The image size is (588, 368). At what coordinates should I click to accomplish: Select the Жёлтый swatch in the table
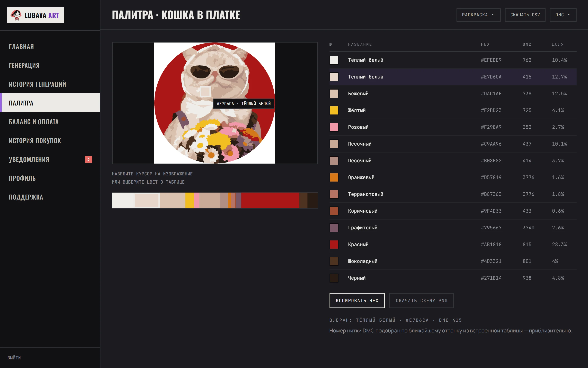(334, 110)
